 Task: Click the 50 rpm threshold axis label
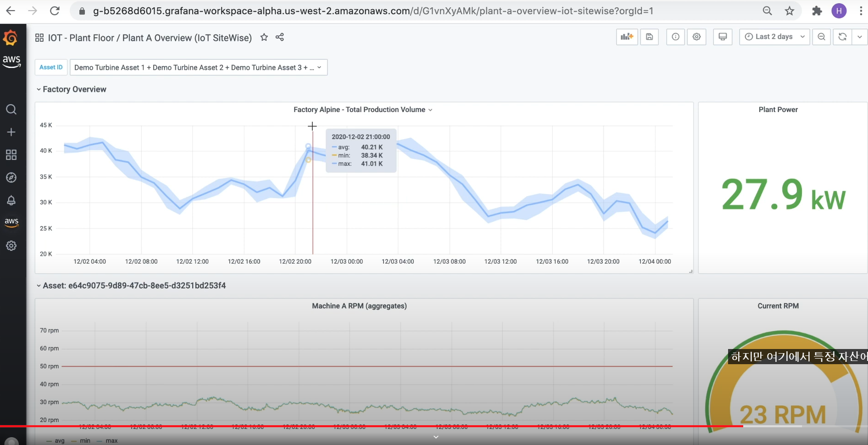click(x=49, y=366)
